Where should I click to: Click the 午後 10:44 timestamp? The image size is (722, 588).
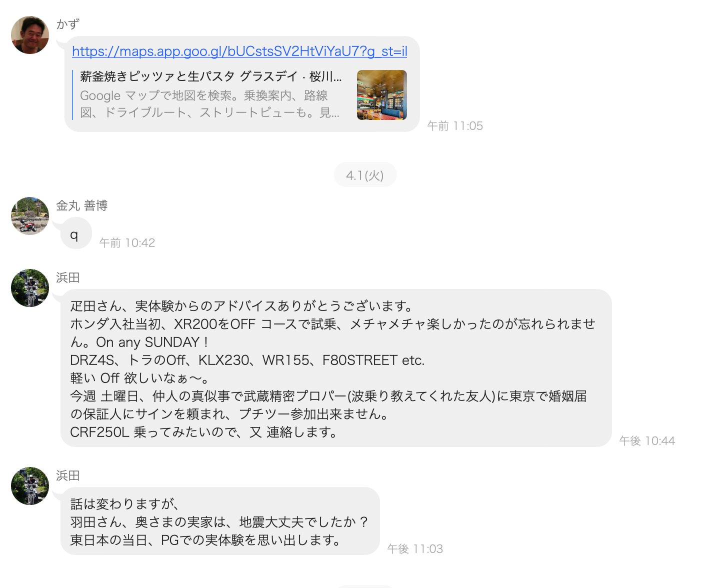pyautogui.click(x=647, y=441)
